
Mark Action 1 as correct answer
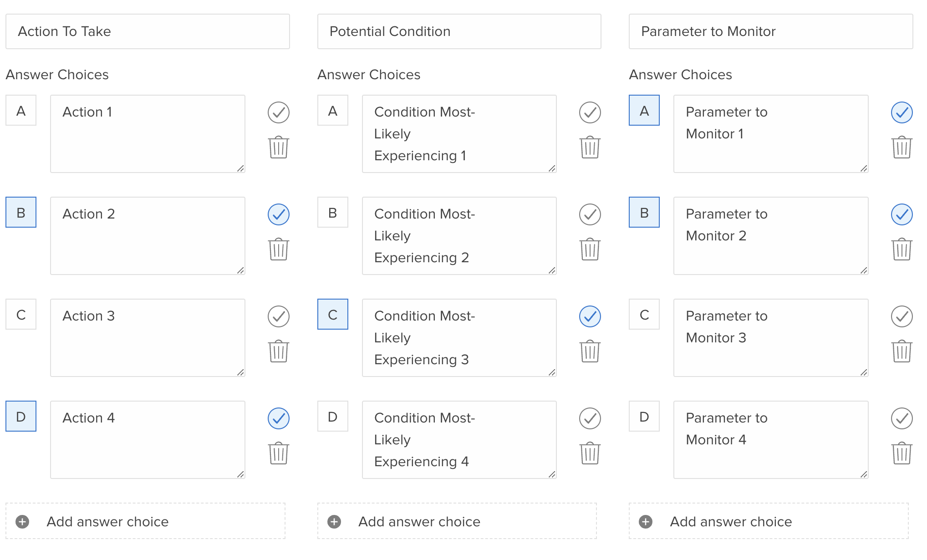point(279,112)
